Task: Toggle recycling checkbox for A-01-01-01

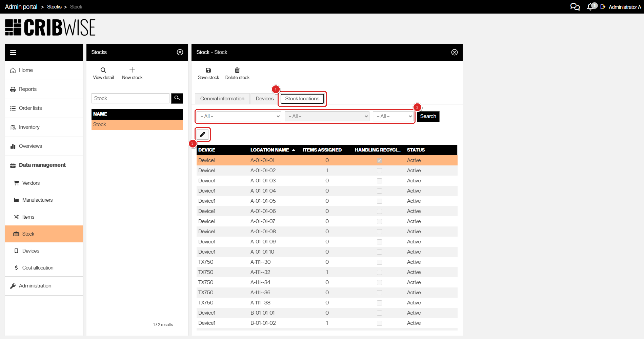Action: coord(379,160)
